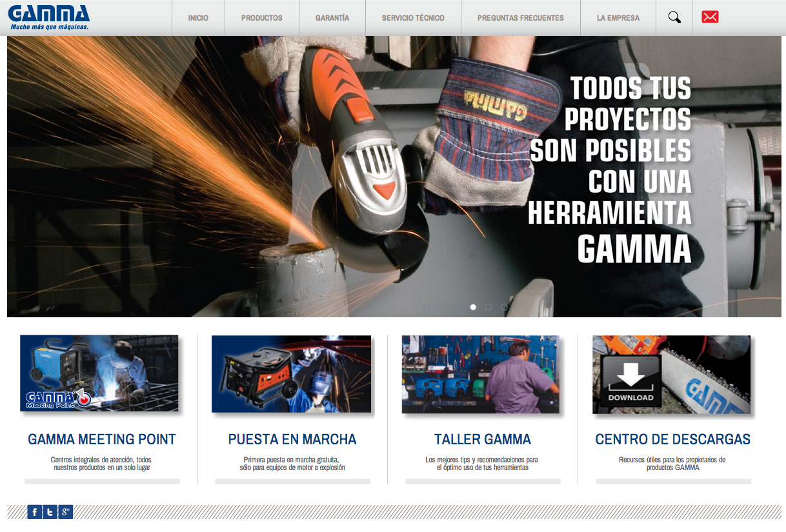
Task: Click the CENTRO DE DESCARGAS heading link
Action: pos(673,440)
